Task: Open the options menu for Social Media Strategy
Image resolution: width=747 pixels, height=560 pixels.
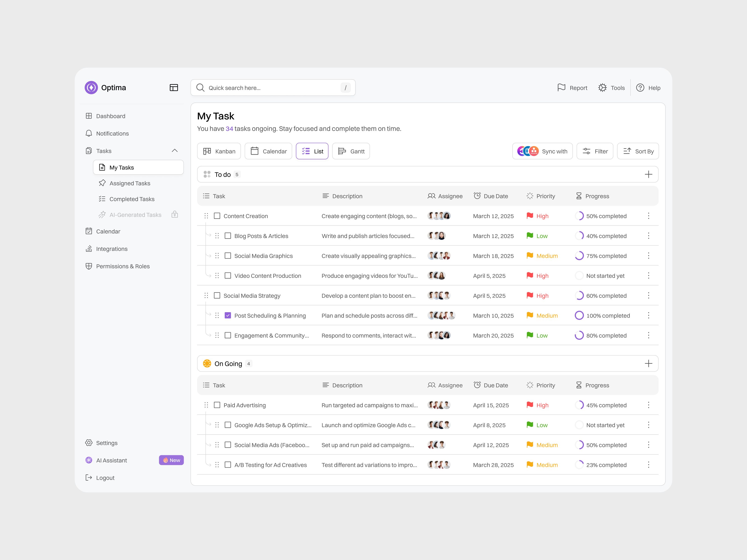Action: tap(648, 295)
